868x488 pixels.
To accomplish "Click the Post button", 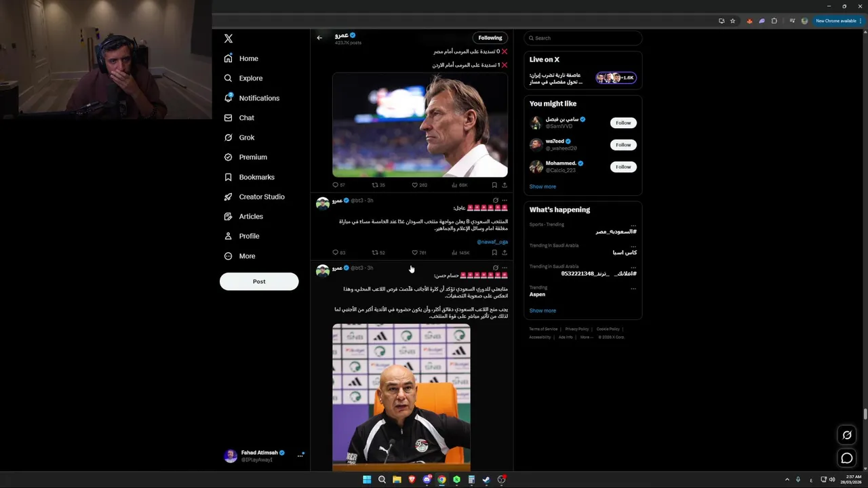I will pyautogui.click(x=259, y=281).
